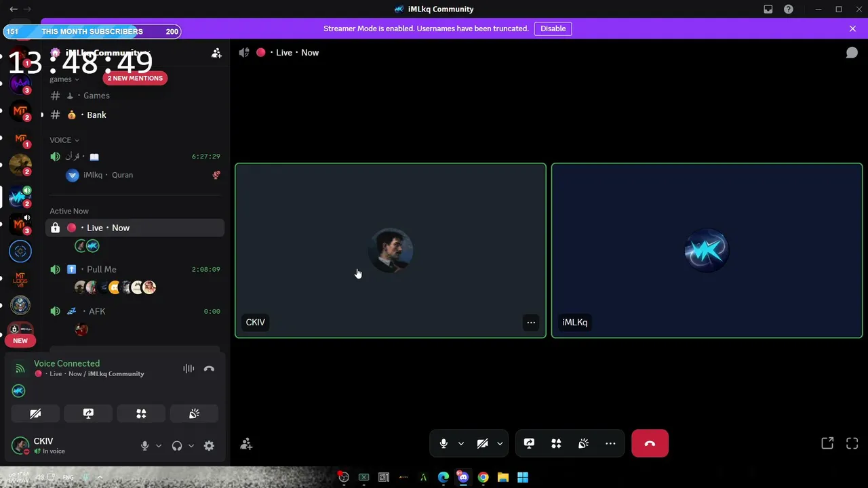
Task: Join the AFK voice channel
Action: [x=135, y=311]
